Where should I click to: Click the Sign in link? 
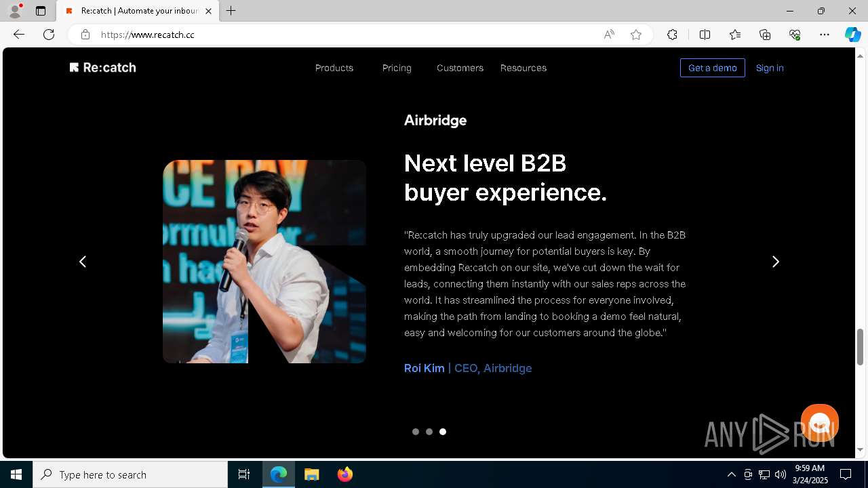770,68
